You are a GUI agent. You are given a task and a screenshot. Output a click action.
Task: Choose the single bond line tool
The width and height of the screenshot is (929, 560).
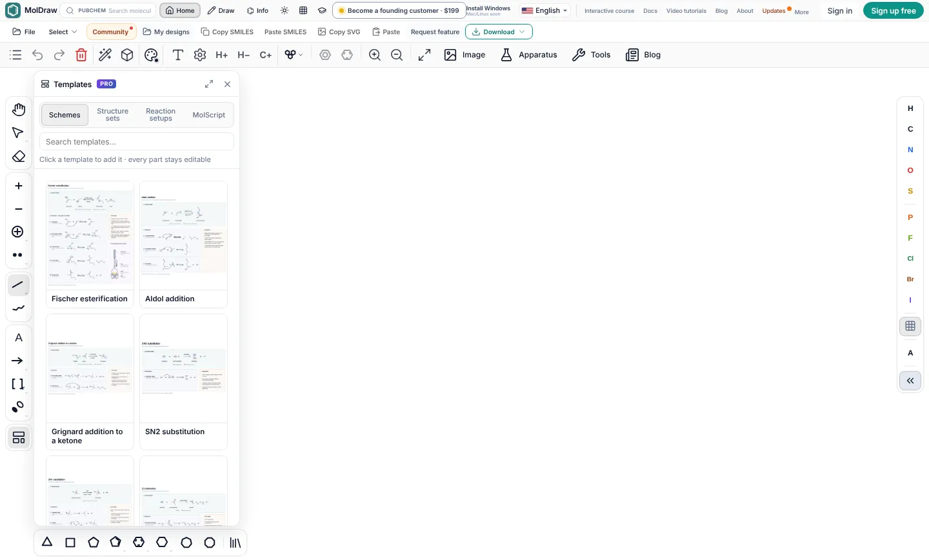pyautogui.click(x=19, y=285)
